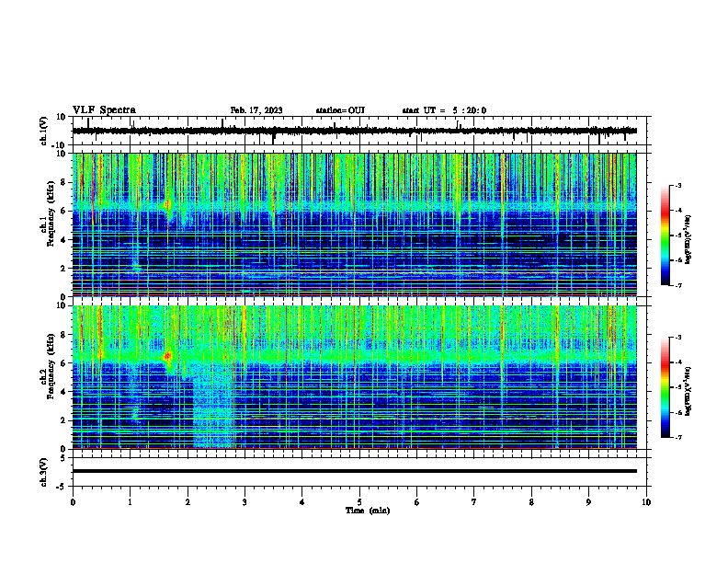The image size is (728, 563).
Task: Click time axis tick label "1"
Action: coord(130,502)
